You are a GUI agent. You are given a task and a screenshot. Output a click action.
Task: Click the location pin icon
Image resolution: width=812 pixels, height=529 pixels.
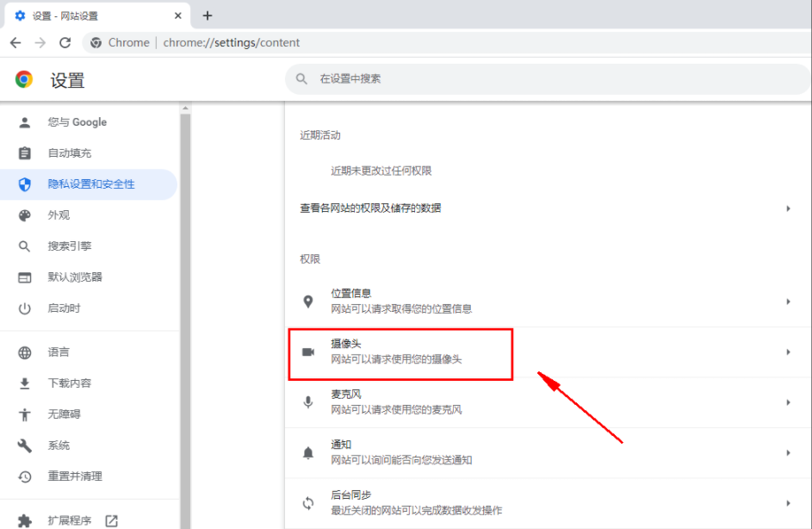(x=308, y=302)
